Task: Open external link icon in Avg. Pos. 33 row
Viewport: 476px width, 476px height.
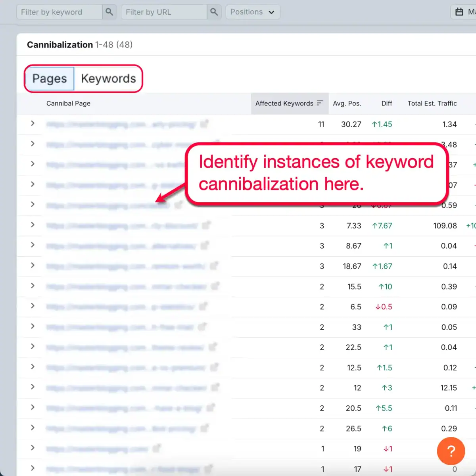Action: click(202, 327)
